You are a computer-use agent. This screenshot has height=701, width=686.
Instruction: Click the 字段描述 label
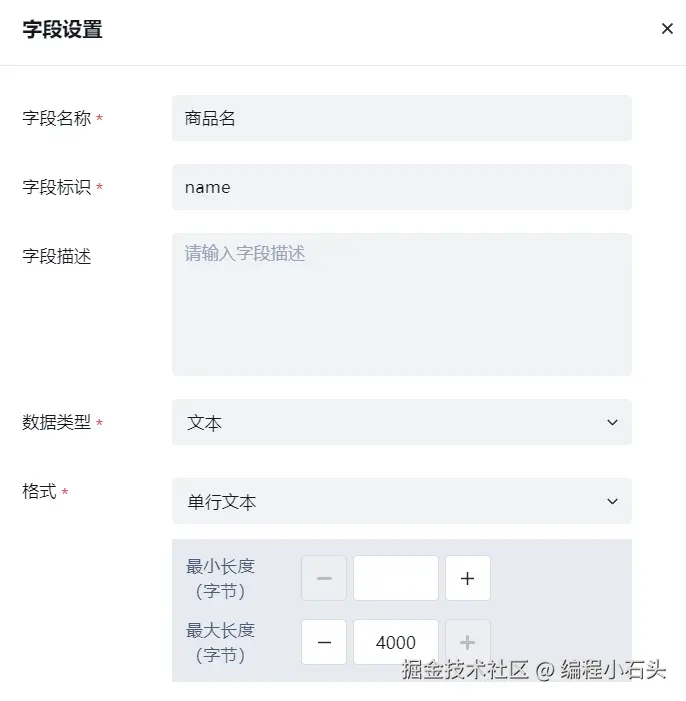(x=57, y=257)
